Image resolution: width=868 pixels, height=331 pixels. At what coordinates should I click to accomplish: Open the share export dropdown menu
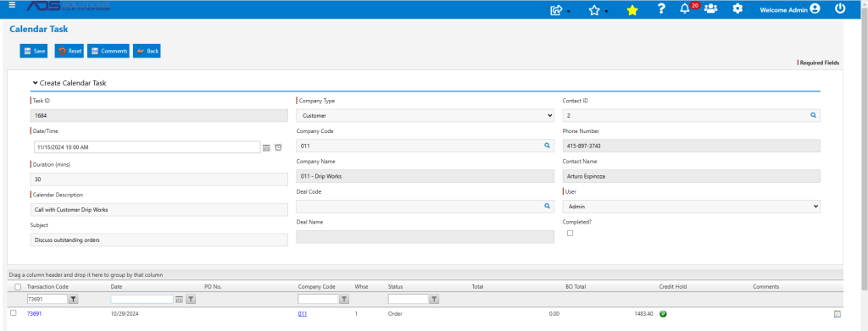[x=559, y=10]
